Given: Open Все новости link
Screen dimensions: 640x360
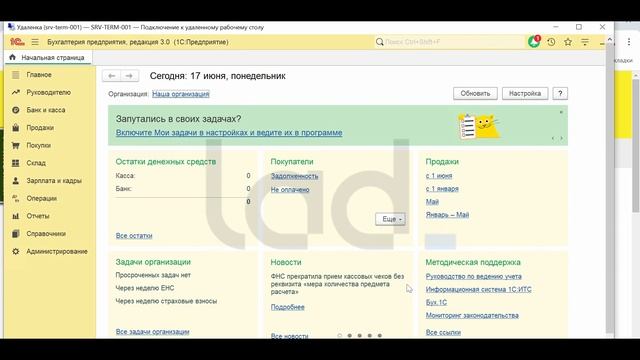Looking at the screenshot, I should pos(289,336).
